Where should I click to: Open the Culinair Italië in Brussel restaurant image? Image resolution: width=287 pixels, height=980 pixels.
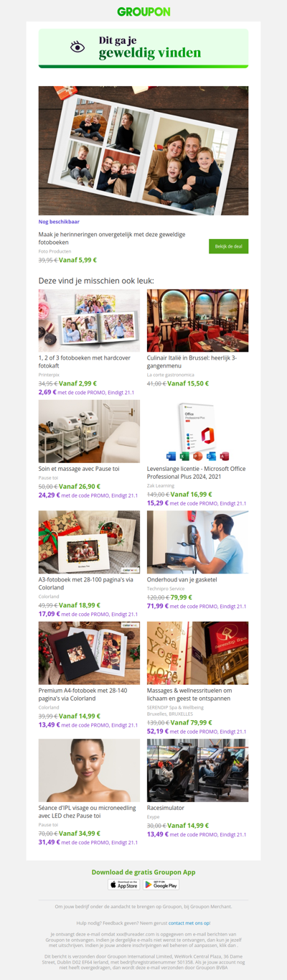[197, 320]
